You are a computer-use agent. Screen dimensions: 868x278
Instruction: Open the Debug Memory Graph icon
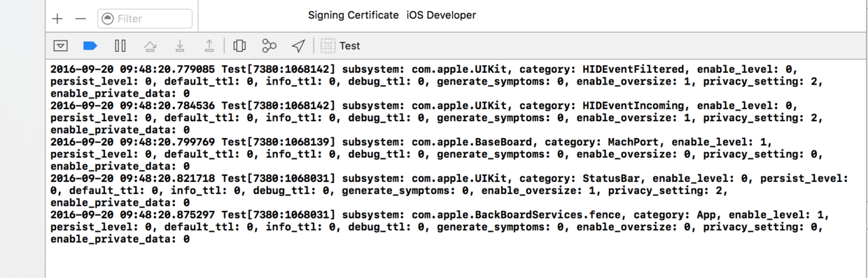pos(269,46)
